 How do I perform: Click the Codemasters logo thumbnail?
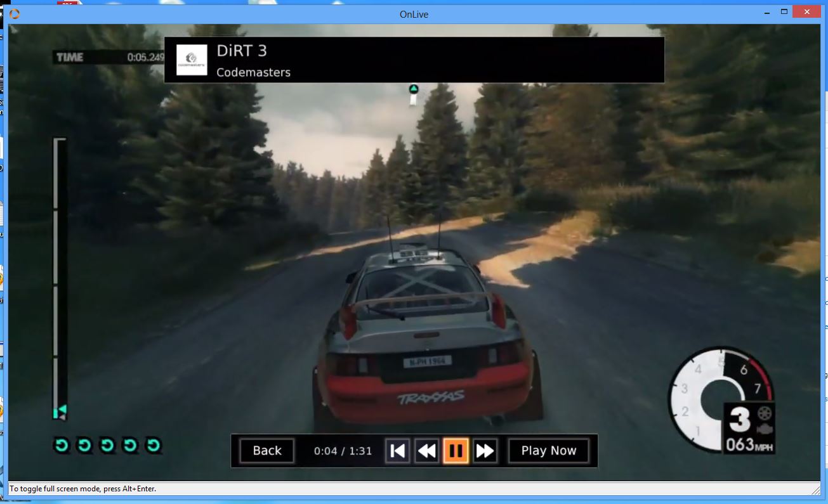(192, 60)
